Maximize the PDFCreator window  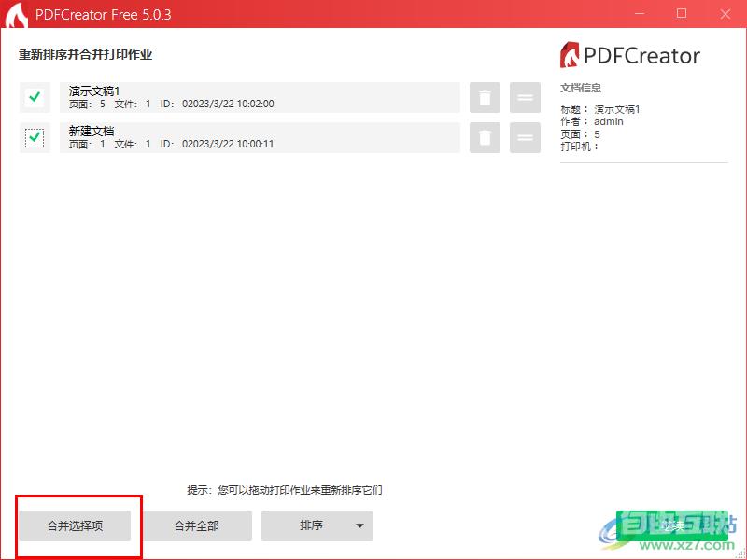pos(682,14)
